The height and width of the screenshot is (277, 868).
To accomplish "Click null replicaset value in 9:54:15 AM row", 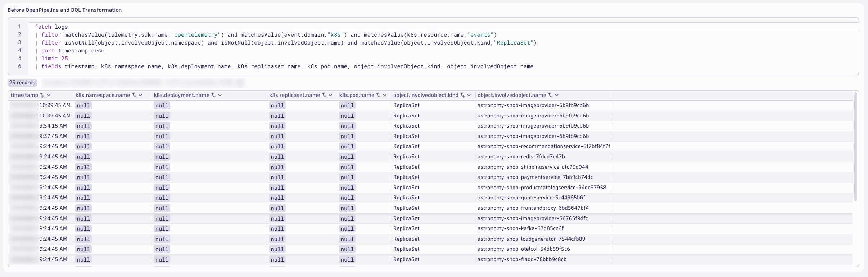I will [277, 126].
